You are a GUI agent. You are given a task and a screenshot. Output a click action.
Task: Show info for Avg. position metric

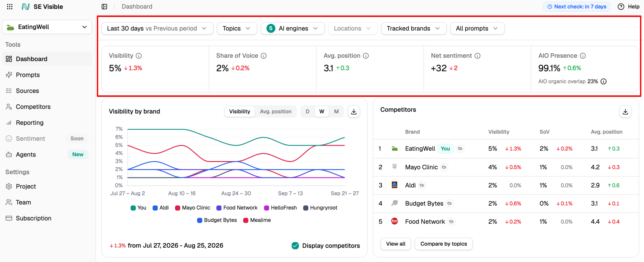coord(366,56)
